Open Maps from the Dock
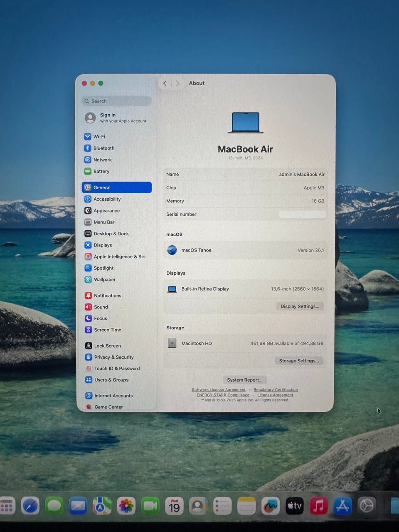 (102, 506)
